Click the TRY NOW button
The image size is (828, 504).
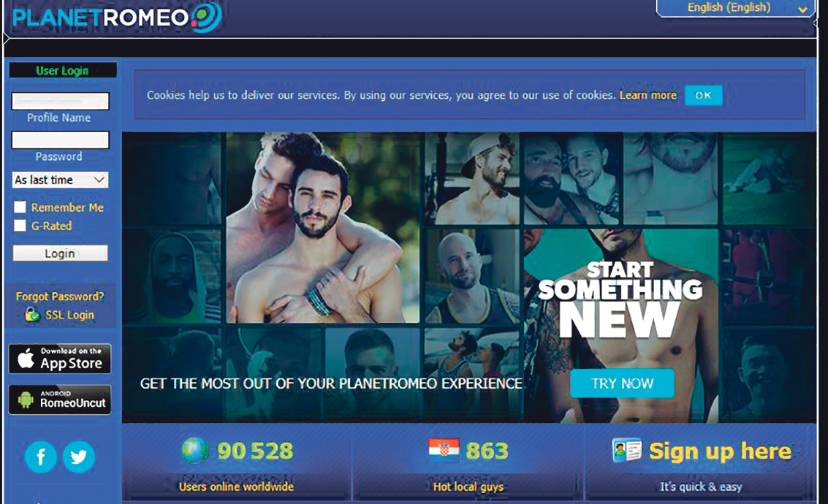622,383
